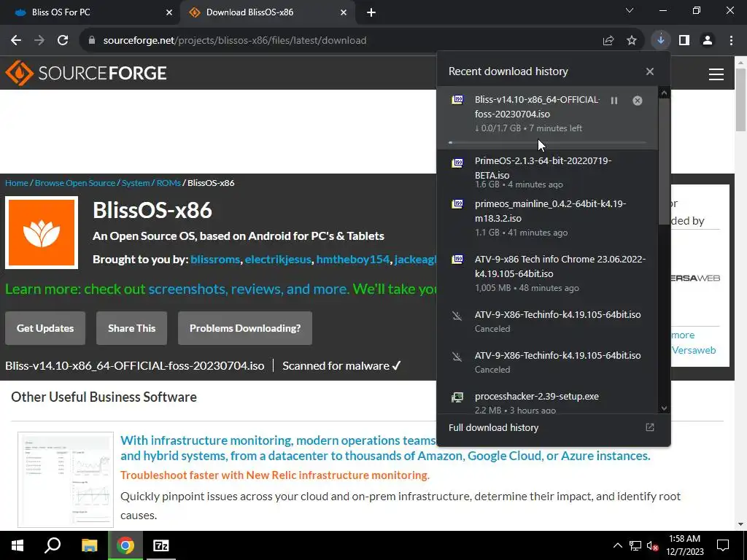Viewport: 747px width, 560px height.
Task: Open a new browser tab
Action: (x=371, y=12)
